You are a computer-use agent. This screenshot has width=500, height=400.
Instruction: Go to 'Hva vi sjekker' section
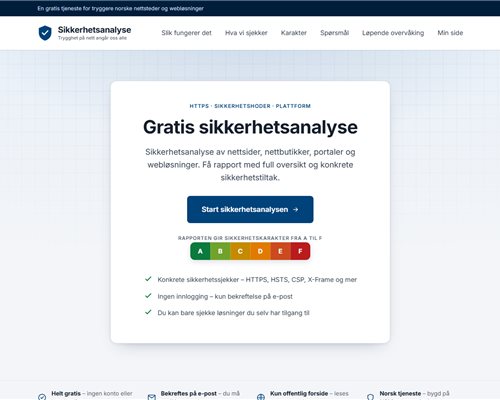pos(246,33)
